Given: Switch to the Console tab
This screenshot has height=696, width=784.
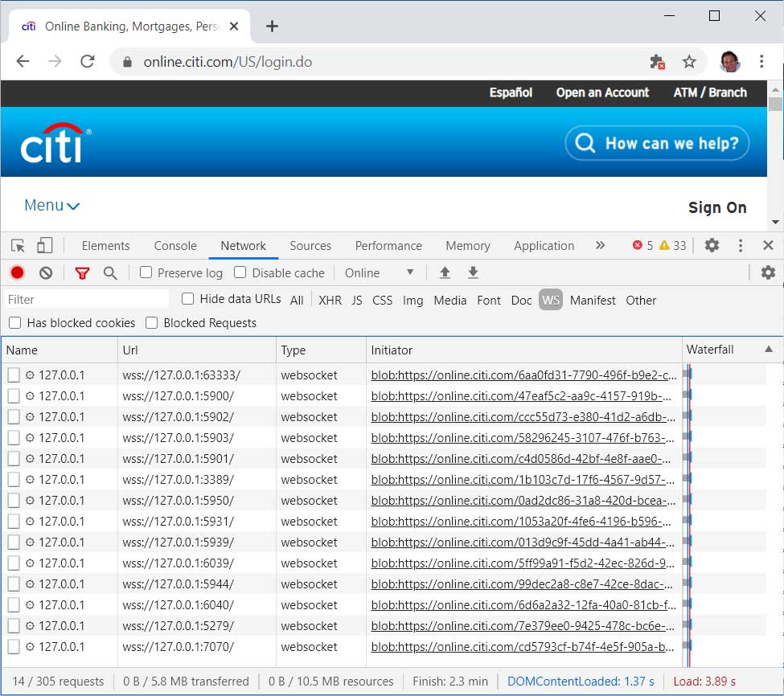Looking at the screenshot, I should (x=175, y=246).
